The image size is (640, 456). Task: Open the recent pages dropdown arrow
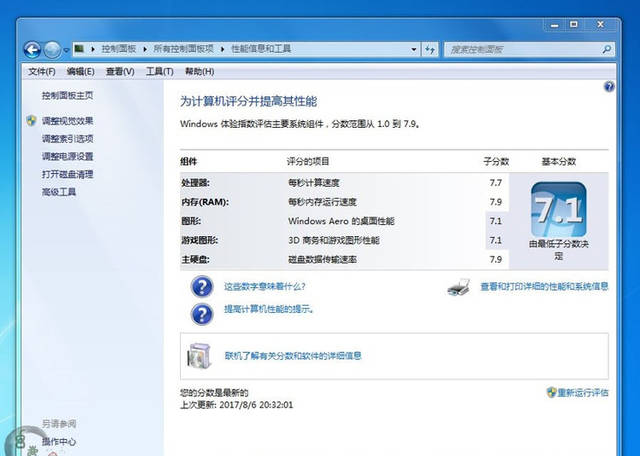(x=66, y=51)
